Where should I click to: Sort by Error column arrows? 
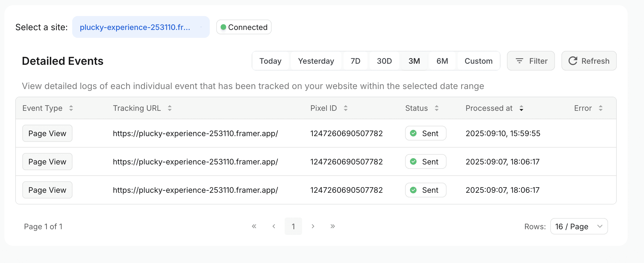(600, 108)
